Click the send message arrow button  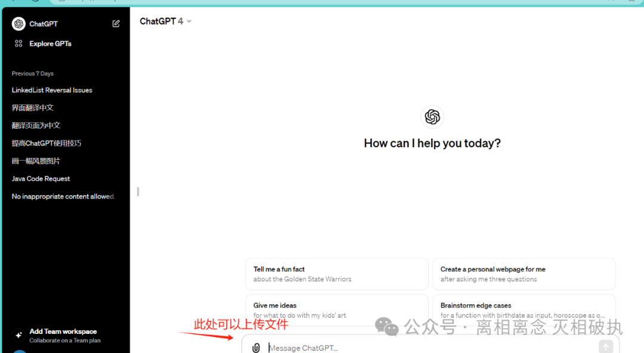pyautogui.click(x=606, y=347)
